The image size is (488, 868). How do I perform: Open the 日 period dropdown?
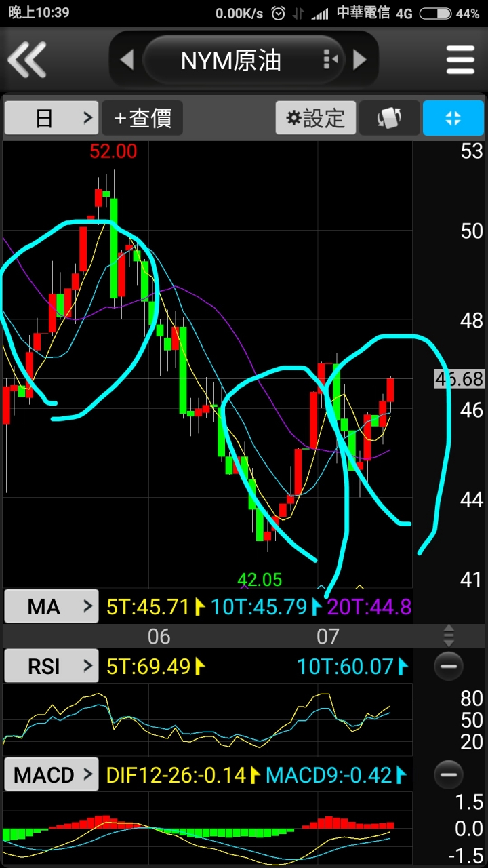point(52,118)
